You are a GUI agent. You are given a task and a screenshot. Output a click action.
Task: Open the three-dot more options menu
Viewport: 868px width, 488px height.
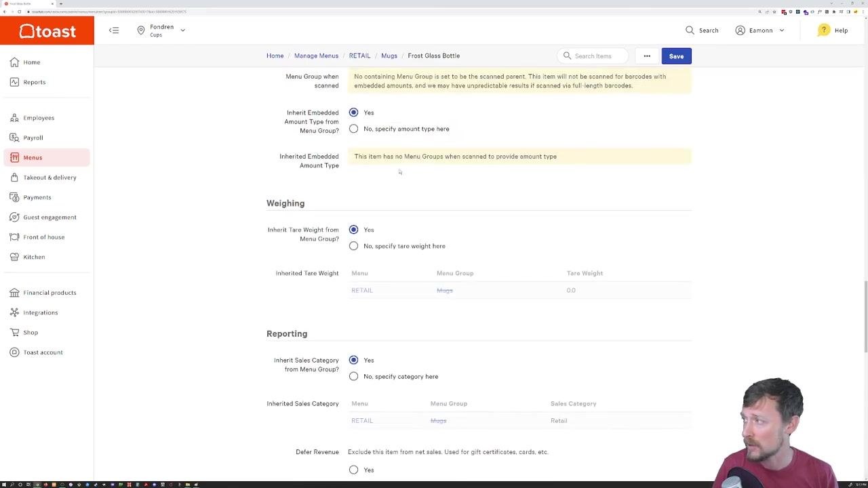[647, 56]
